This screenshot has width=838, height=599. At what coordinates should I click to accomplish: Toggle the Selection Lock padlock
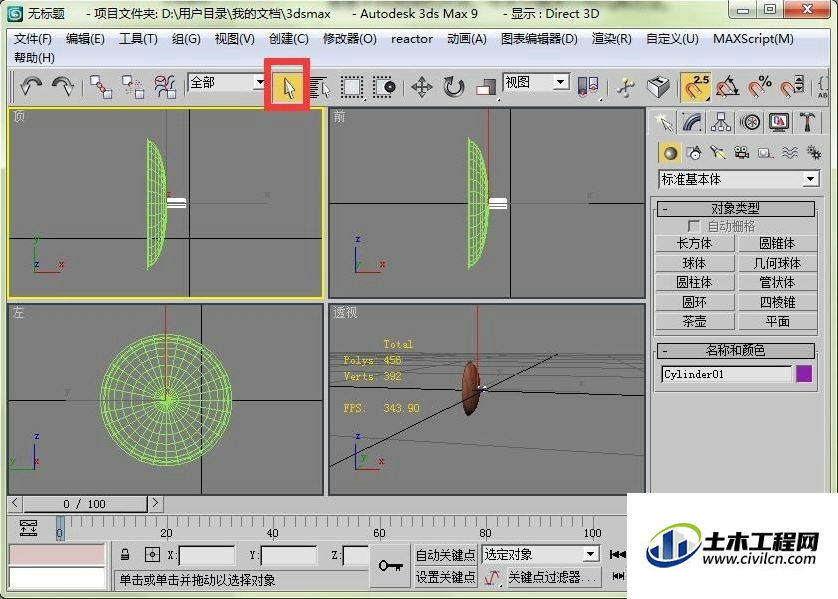(x=125, y=555)
